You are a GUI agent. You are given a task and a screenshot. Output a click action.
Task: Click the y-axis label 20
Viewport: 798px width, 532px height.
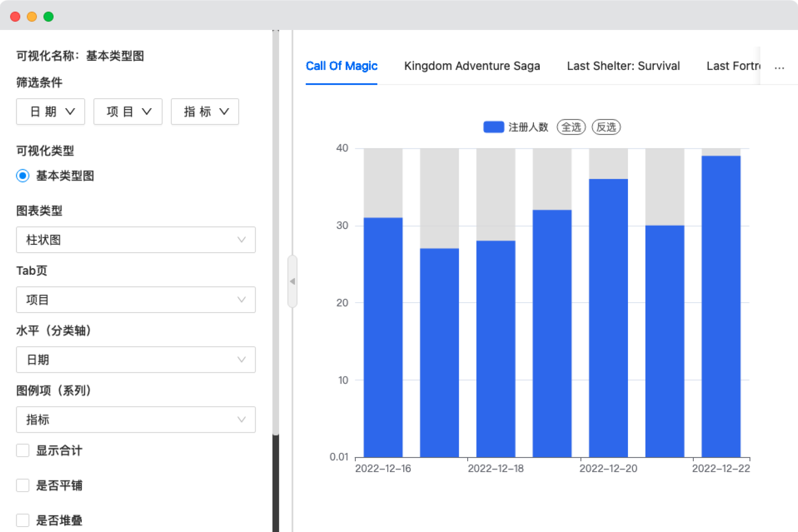(x=342, y=303)
